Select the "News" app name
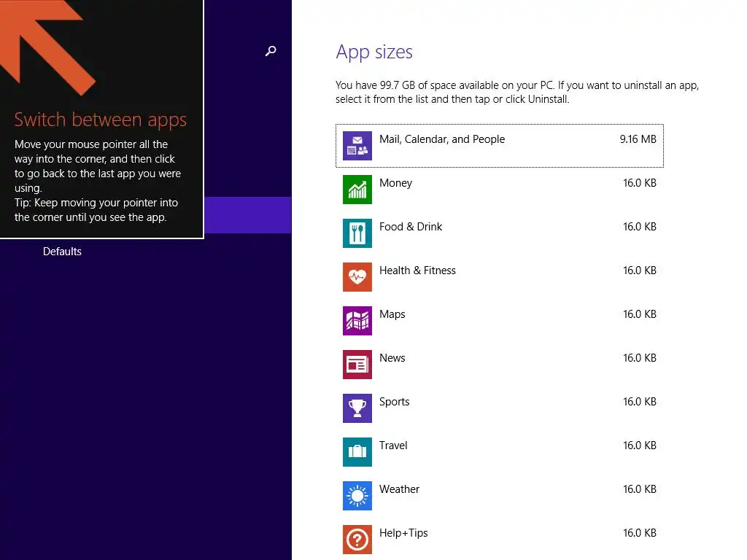The image size is (747, 560). pyautogui.click(x=392, y=358)
